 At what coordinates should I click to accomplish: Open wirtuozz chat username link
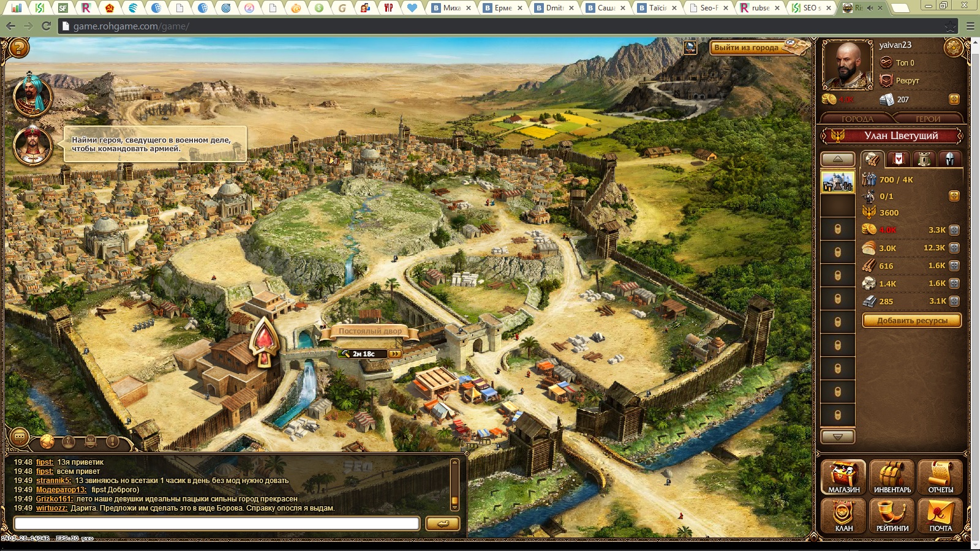(x=51, y=508)
